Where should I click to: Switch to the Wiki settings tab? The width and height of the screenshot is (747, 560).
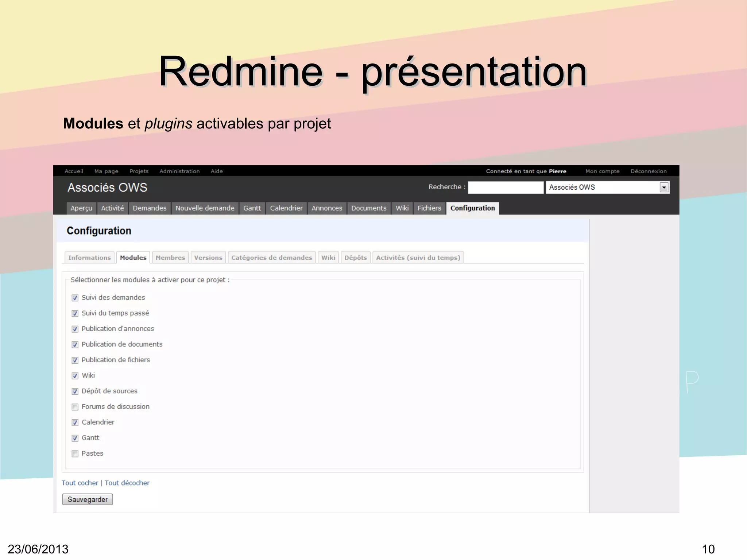328,258
